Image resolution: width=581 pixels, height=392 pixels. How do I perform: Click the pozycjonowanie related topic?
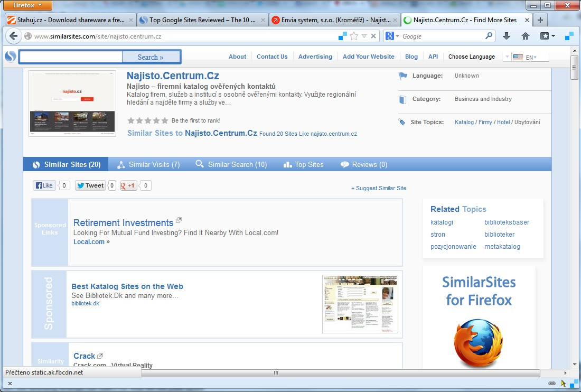453,247
